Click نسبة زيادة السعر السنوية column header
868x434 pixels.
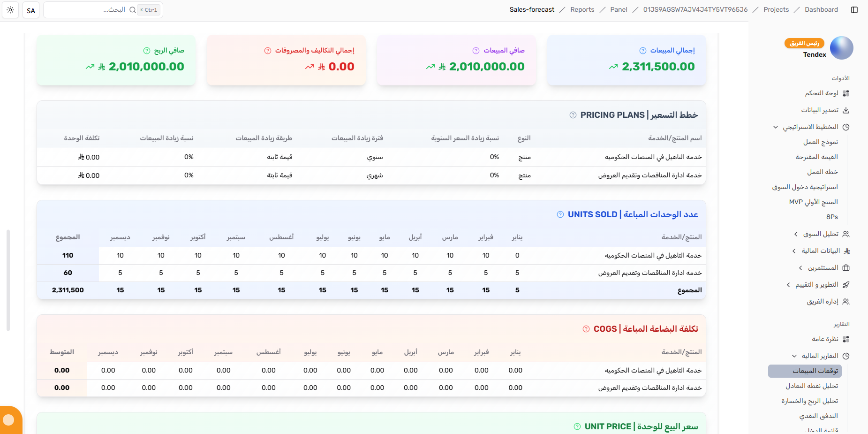(465, 138)
